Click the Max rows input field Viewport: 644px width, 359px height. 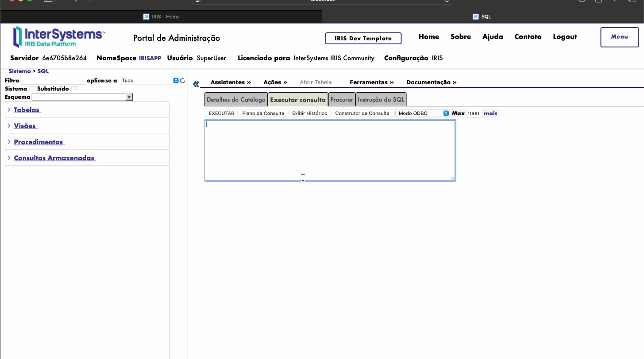[x=473, y=113]
